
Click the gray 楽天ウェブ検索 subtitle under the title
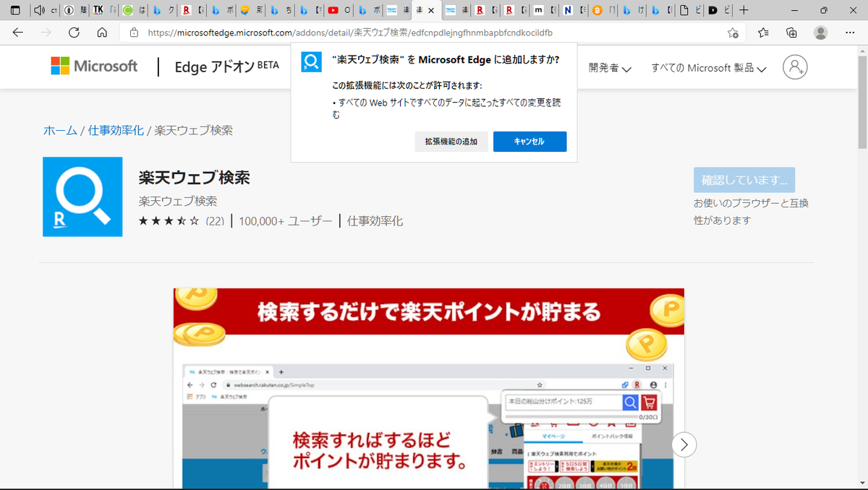click(177, 201)
